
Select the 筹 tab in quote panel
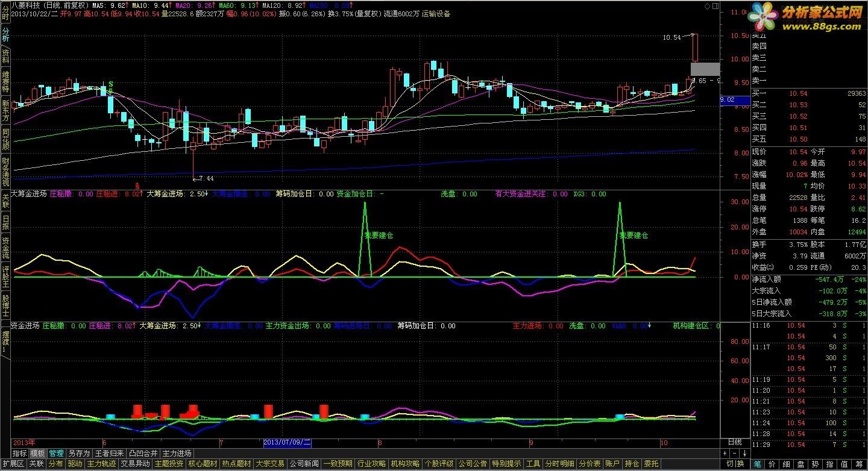pyautogui.click(x=859, y=464)
